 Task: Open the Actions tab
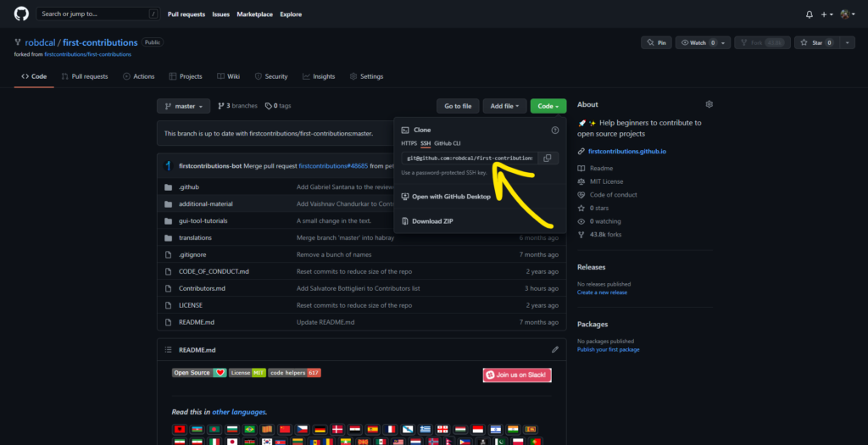[x=138, y=76]
